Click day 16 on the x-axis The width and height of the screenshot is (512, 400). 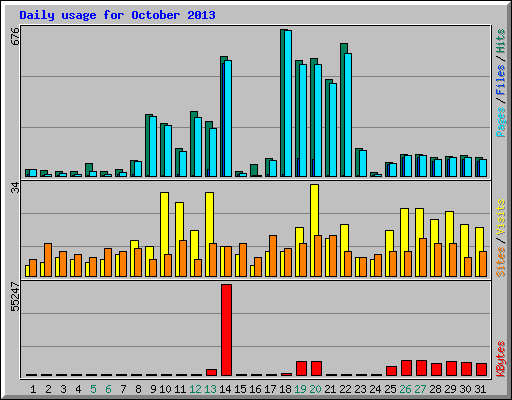pos(255,389)
